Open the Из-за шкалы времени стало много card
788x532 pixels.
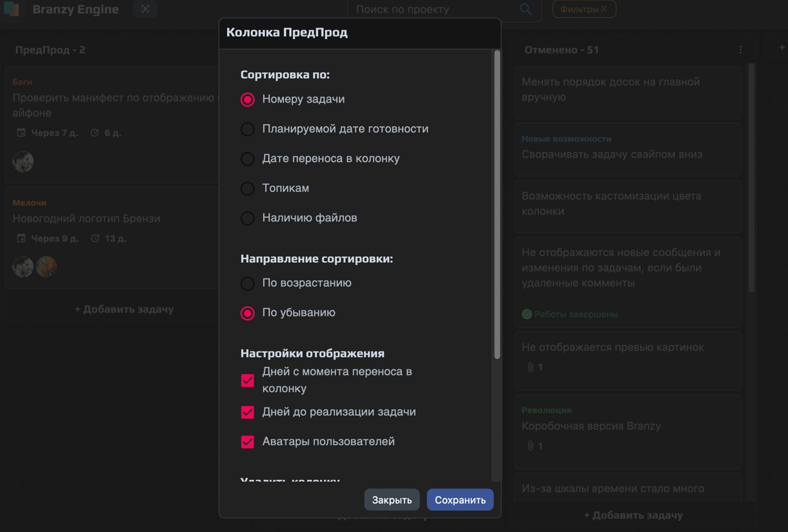(628, 488)
